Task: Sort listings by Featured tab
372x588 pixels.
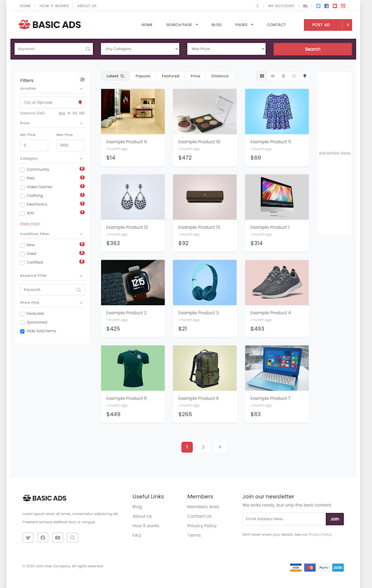Action: click(x=170, y=75)
